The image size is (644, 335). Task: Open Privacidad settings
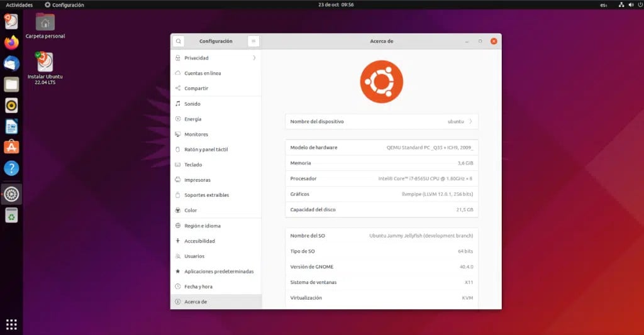tap(216, 58)
